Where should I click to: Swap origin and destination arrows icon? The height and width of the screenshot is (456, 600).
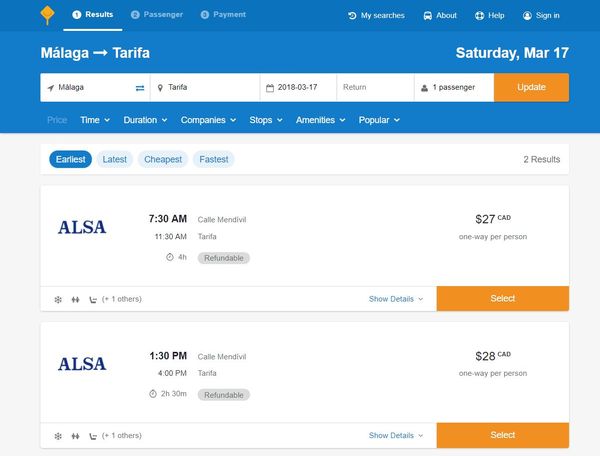[140, 88]
